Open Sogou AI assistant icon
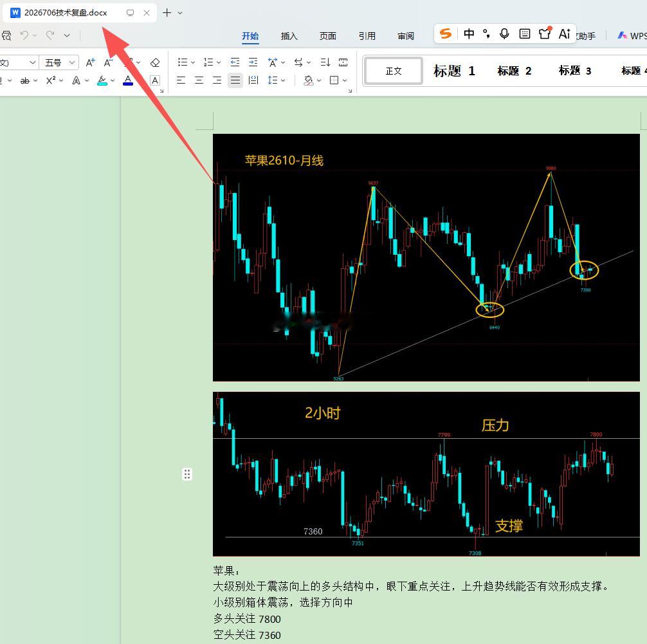This screenshot has height=644, width=647. [565, 33]
